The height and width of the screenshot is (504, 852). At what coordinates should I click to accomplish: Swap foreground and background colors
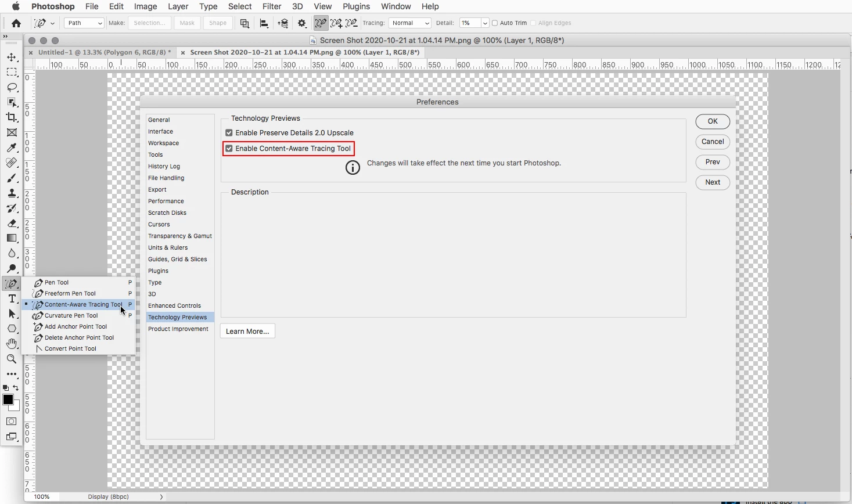(16, 388)
